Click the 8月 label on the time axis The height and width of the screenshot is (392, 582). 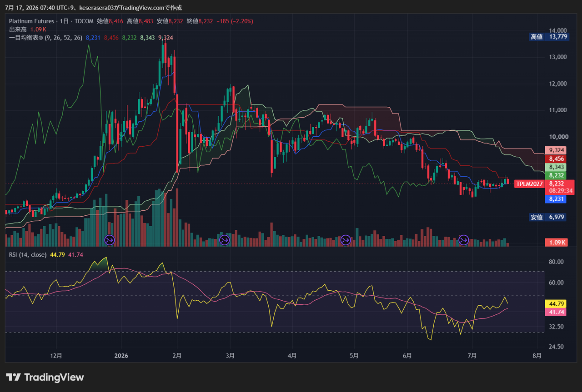(x=537, y=356)
